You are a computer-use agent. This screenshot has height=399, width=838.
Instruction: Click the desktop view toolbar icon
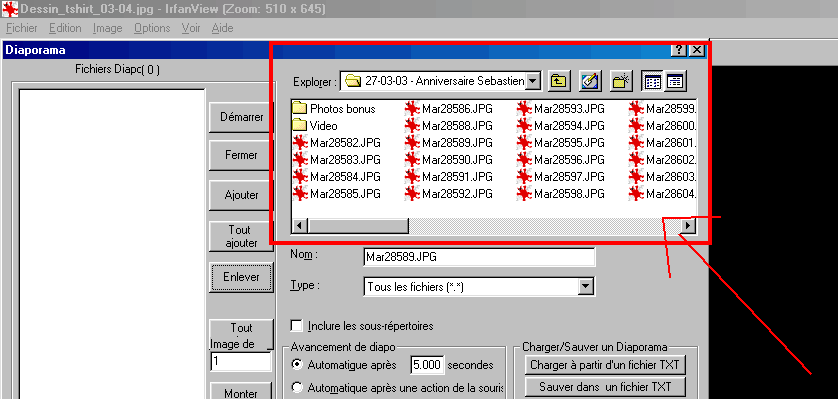coord(591,81)
